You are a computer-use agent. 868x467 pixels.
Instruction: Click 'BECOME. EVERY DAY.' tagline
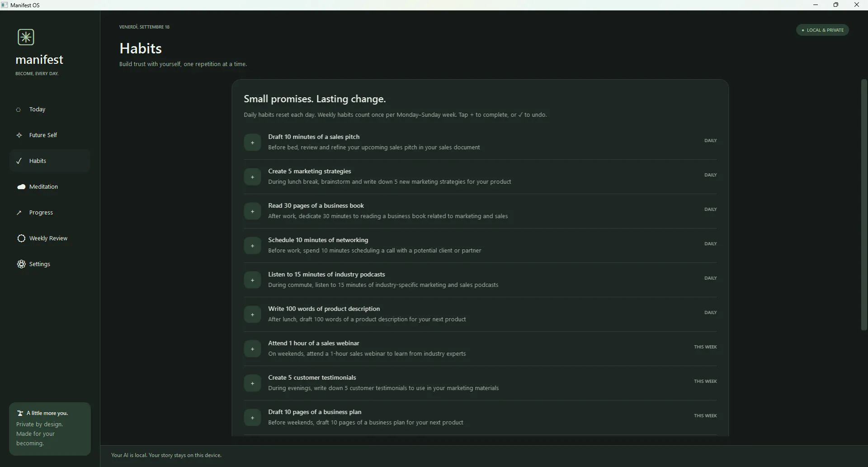click(37, 73)
